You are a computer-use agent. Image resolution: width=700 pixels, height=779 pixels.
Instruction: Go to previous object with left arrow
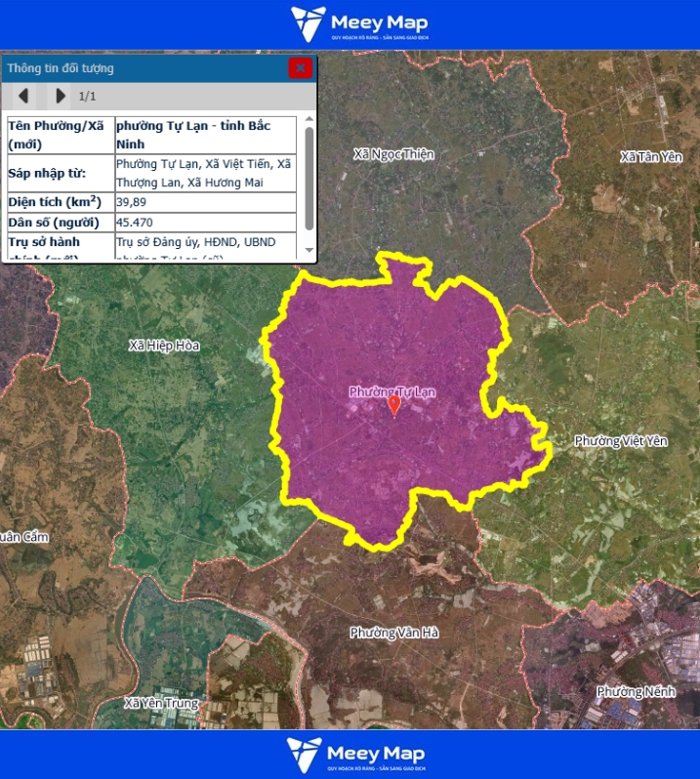tap(23, 96)
